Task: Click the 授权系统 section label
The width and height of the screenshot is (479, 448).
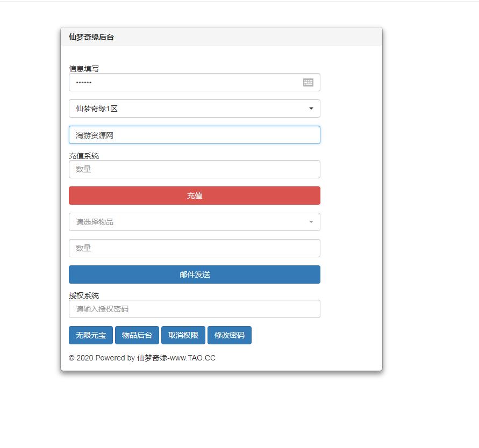Action: 84,295
